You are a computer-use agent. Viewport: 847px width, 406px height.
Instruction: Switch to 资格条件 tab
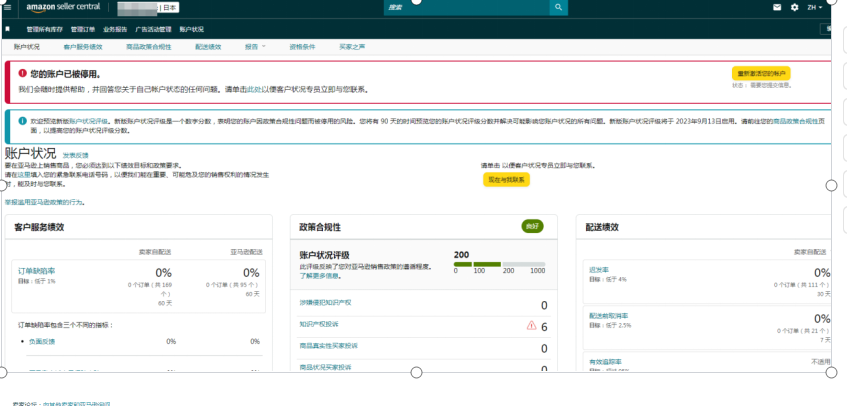pyautogui.click(x=302, y=47)
